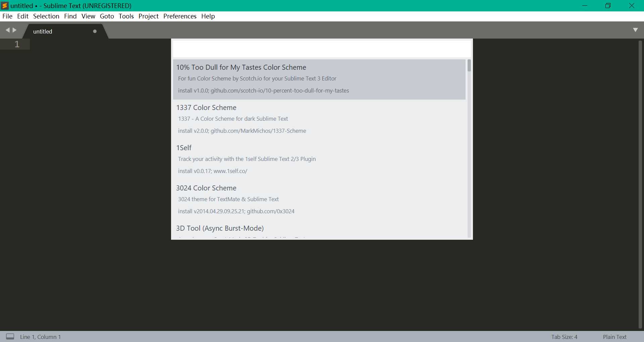Screen dimensions: 644x342
Task: Click the tab scroll right arrow
Action: tap(14, 30)
